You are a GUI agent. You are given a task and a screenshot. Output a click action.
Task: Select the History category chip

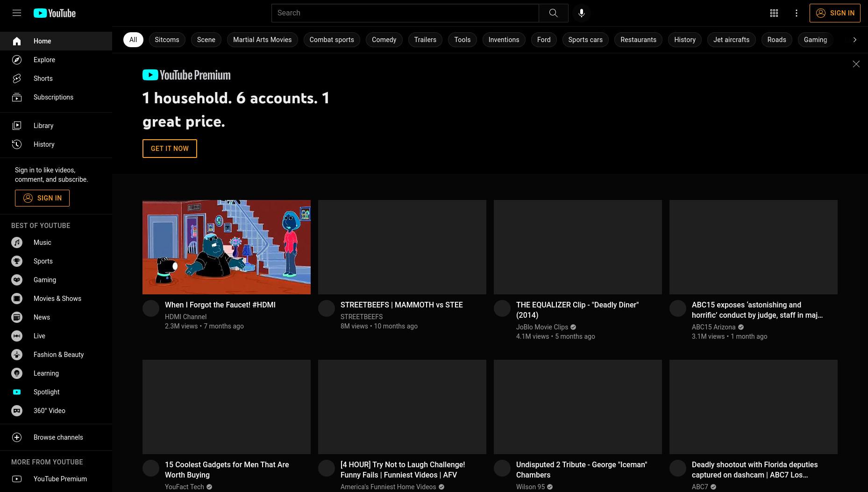click(x=685, y=40)
